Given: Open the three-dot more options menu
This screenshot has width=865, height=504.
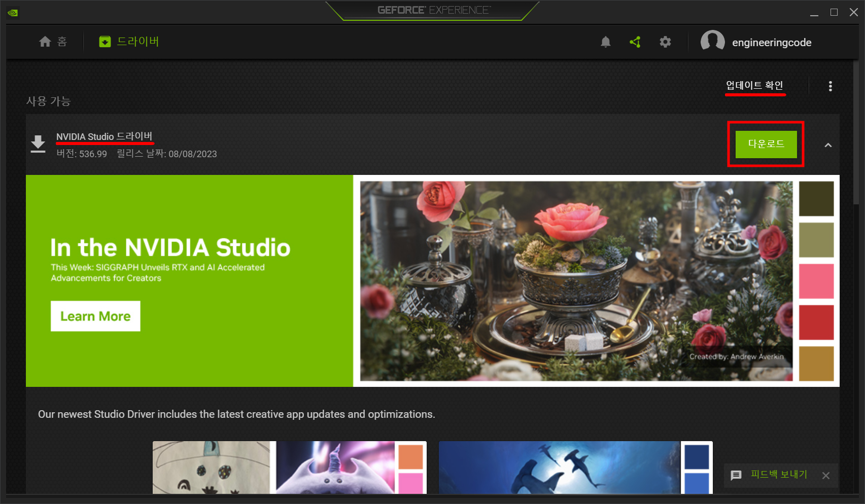Looking at the screenshot, I should pos(831,86).
